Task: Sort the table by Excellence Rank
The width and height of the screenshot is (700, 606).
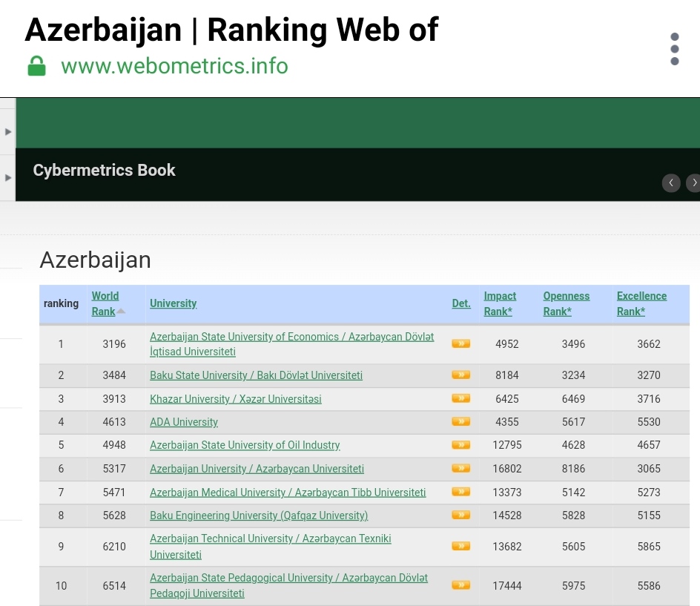Action: (x=642, y=303)
